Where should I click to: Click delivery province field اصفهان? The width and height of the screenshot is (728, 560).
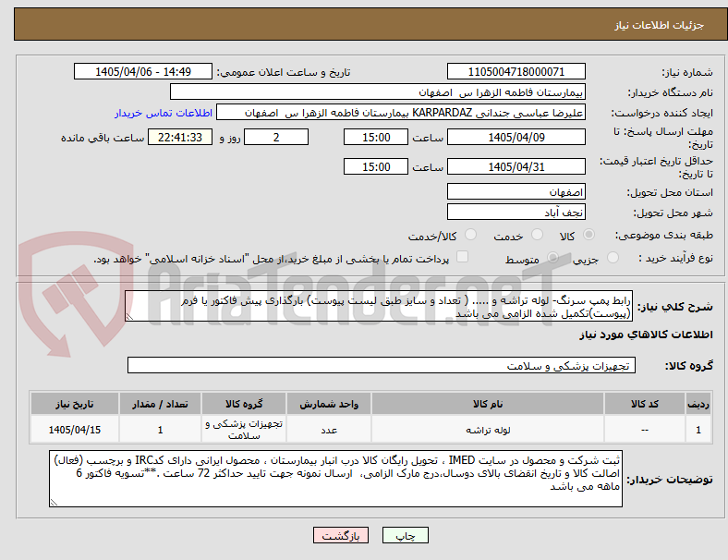pyautogui.click(x=516, y=192)
